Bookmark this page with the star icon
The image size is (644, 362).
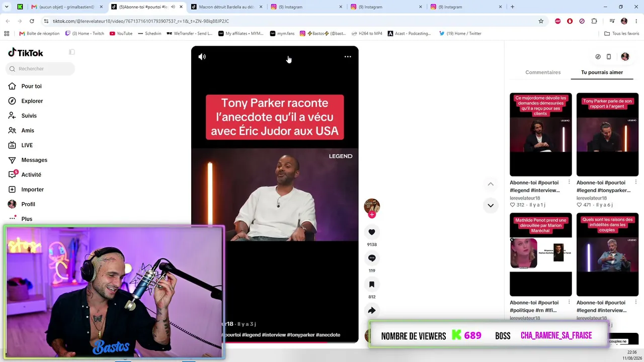(541, 21)
